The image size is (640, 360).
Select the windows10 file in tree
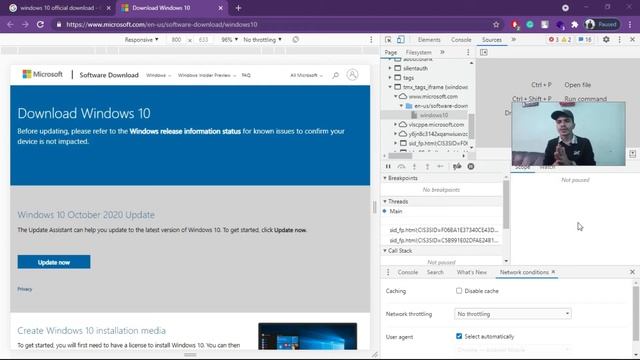[x=434, y=115]
